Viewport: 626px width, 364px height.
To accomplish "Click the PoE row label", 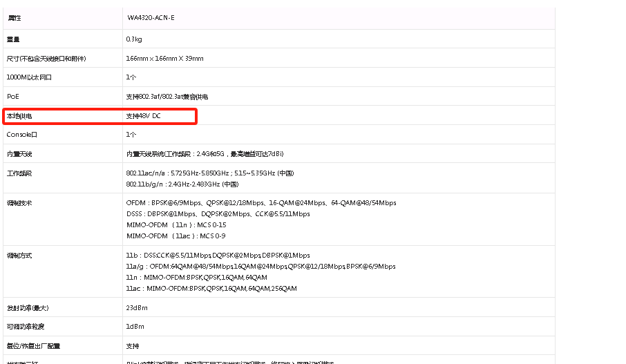I will 12,96.
